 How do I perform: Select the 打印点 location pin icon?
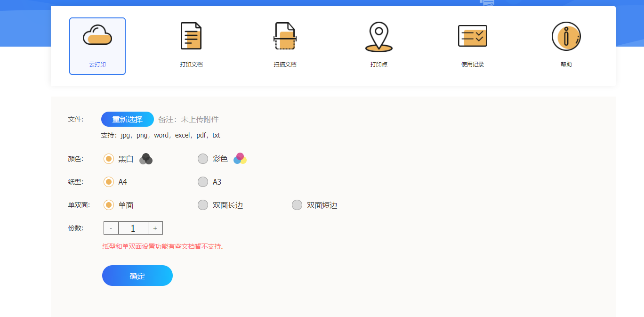click(x=378, y=37)
